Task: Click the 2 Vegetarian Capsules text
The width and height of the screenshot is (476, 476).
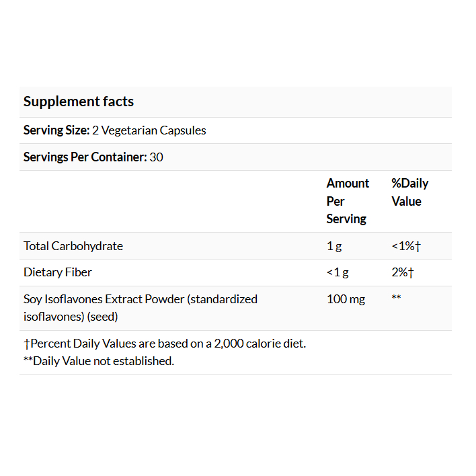Action: tap(149, 130)
